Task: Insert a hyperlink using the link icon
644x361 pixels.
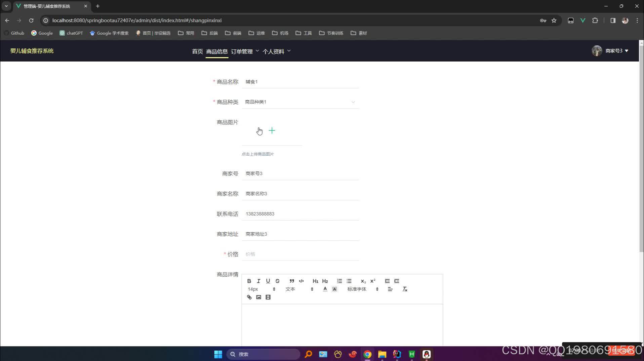Action: [249, 297]
